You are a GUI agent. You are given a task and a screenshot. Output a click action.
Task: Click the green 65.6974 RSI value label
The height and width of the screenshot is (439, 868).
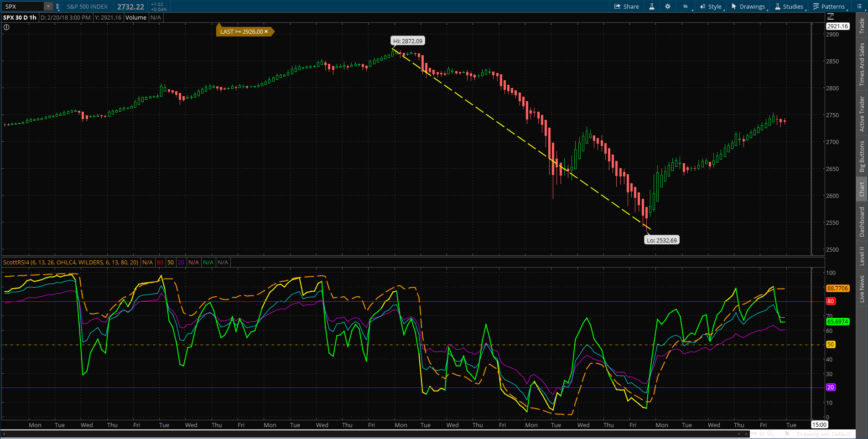838,321
